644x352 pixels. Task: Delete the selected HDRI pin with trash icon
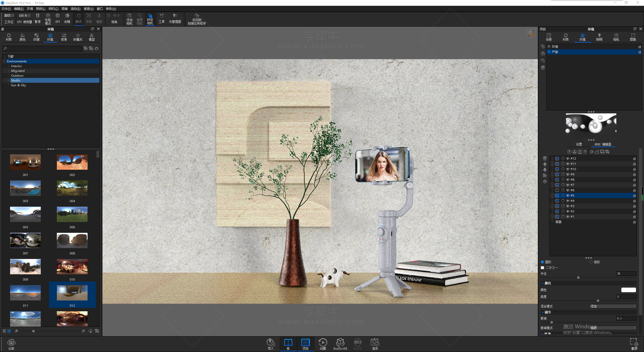[545, 158]
